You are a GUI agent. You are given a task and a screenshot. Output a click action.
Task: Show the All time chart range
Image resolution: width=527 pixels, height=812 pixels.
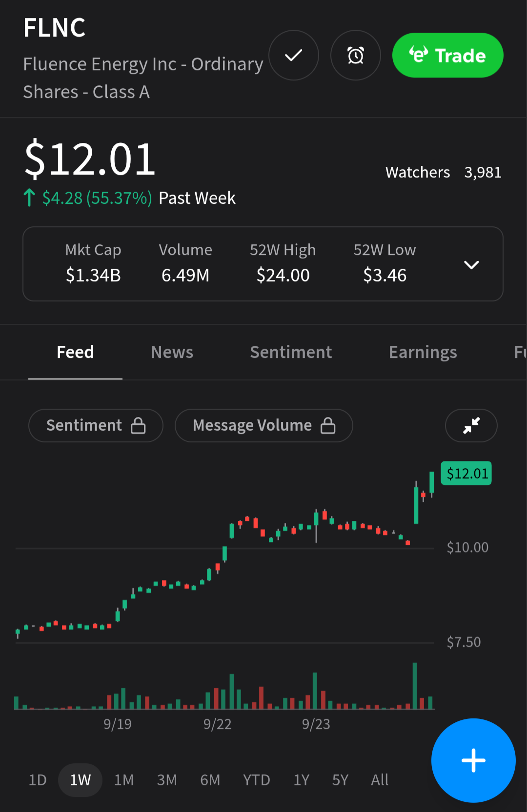click(x=380, y=780)
